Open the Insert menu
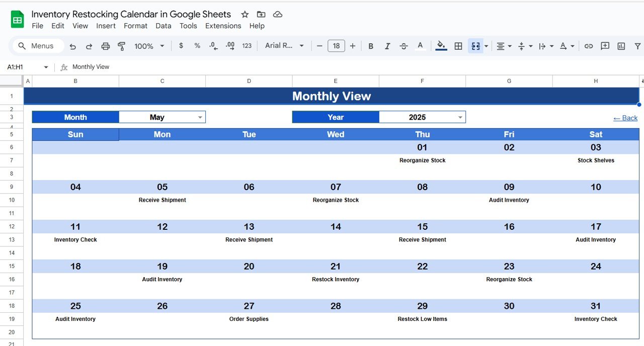 pyautogui.click(x=106, y=26)
